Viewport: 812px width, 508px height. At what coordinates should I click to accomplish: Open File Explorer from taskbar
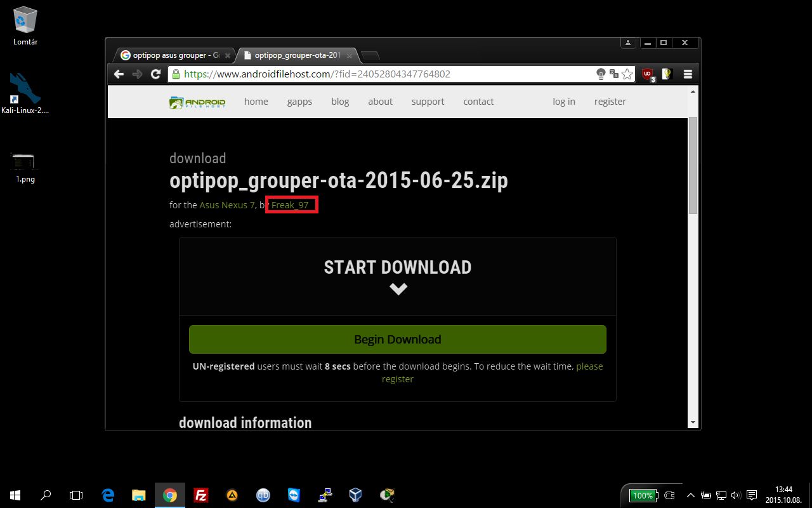click(139, 495)
